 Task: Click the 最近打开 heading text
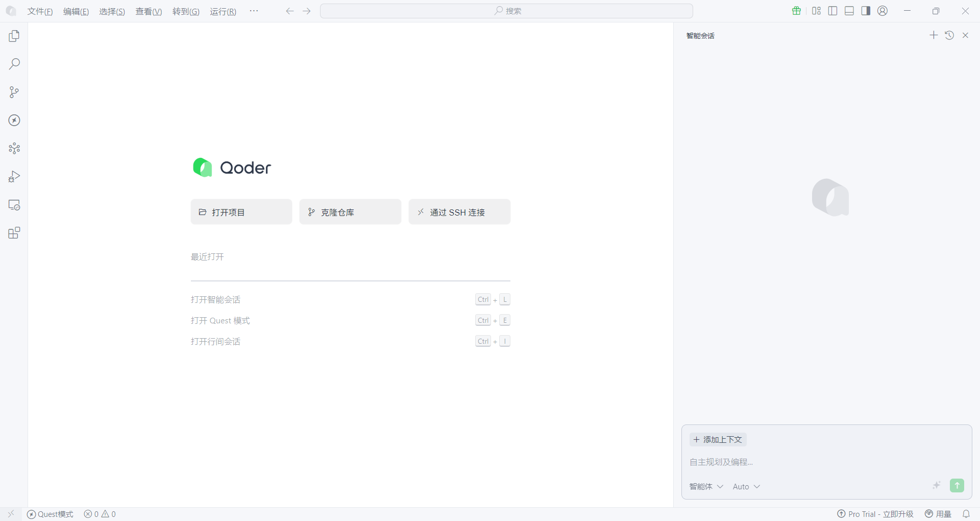(207, 256)
